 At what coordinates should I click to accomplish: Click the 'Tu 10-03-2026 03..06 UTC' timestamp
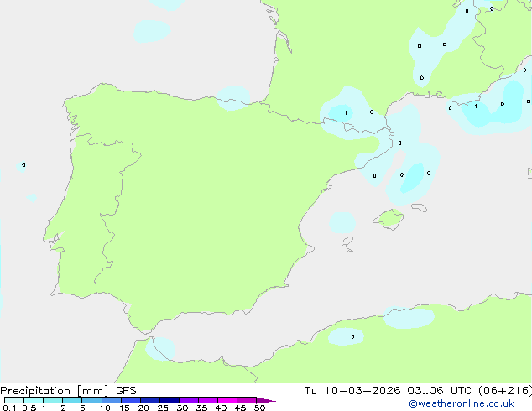pos(388,391)
